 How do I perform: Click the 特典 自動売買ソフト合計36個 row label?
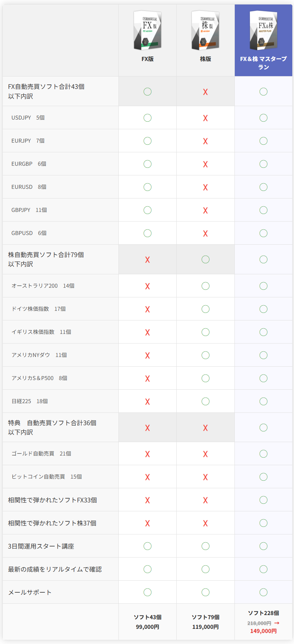coord(52,423)
